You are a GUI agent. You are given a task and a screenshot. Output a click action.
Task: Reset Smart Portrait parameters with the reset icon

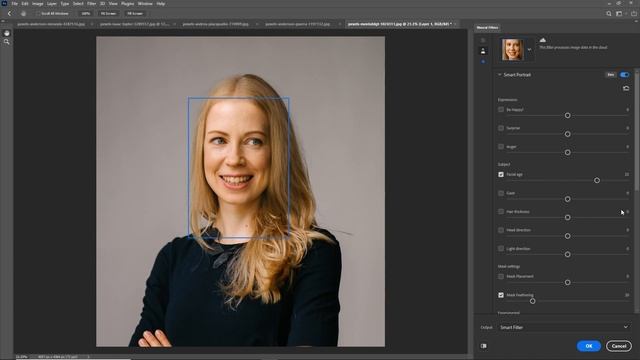pos(626,88)
